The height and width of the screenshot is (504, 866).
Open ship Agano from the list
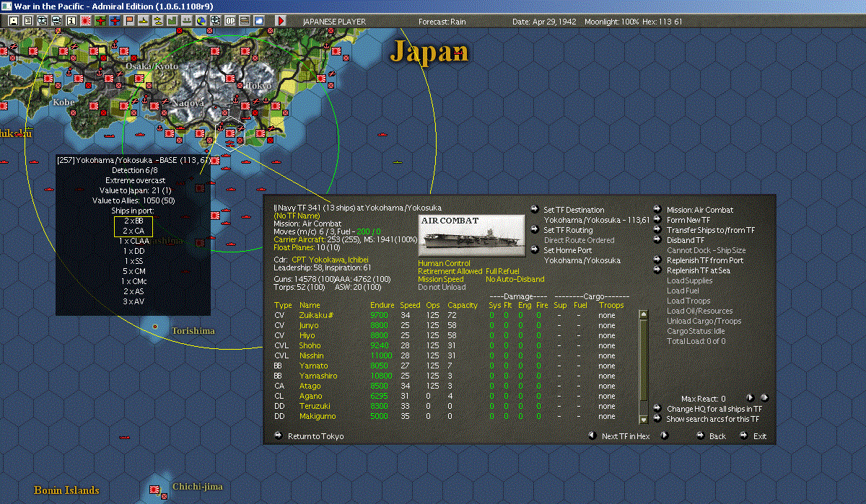point(311,396)
